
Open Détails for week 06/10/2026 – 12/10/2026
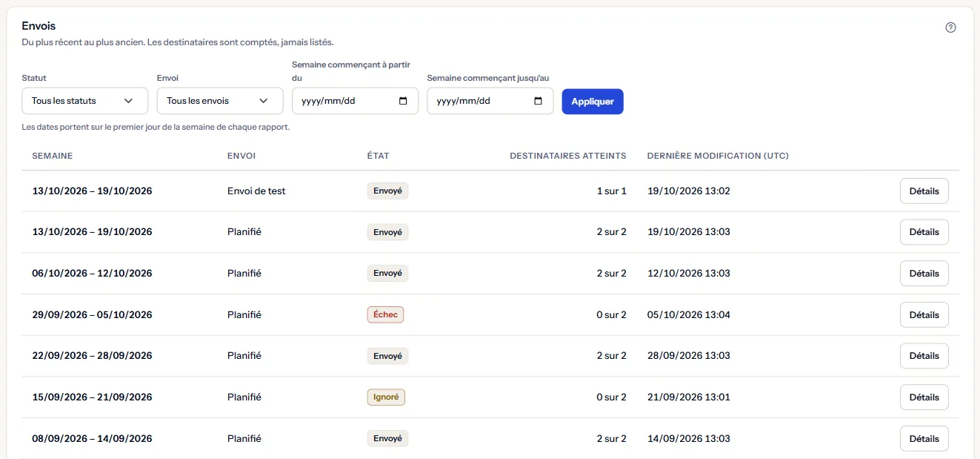pos(924,274)
